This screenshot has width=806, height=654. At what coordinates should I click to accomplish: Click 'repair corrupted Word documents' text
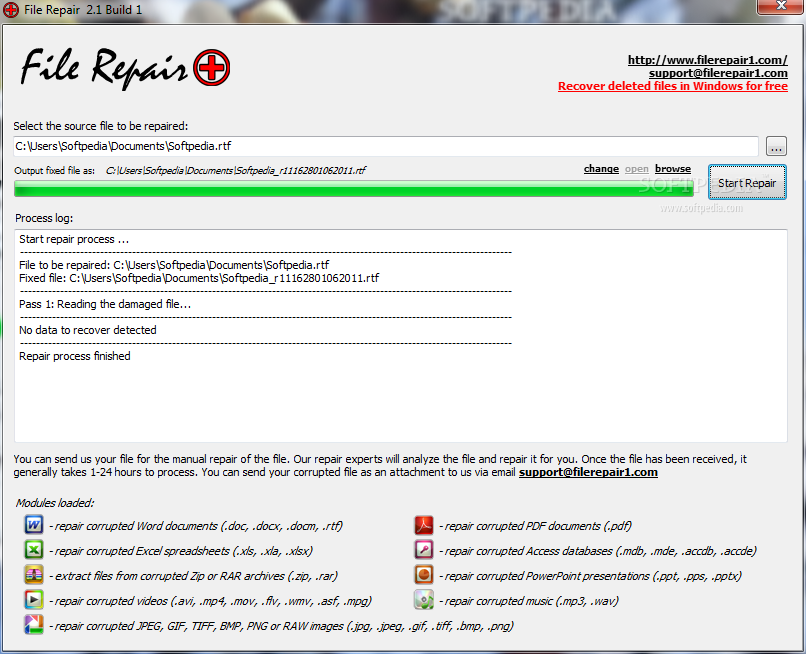(196, 526)
